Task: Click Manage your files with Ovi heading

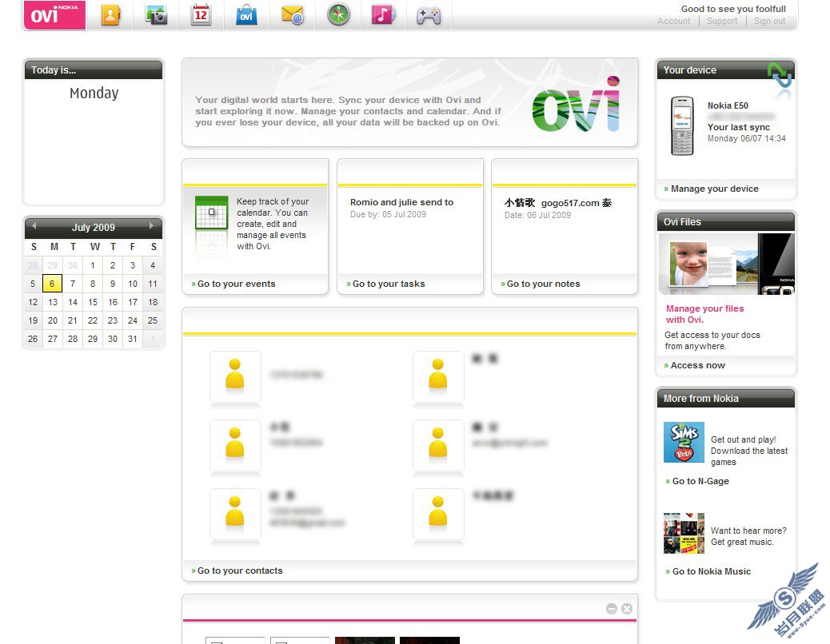Action: [705, 314]
